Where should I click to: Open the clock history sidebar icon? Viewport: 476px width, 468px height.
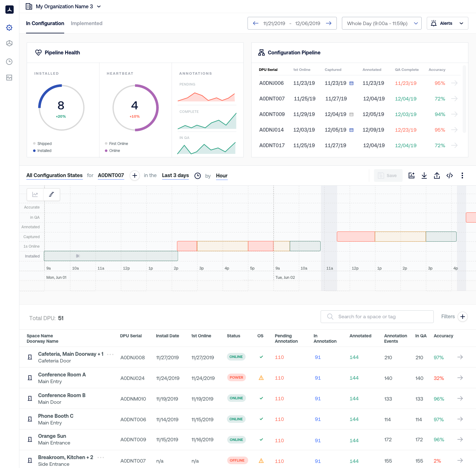coord(9,62)
